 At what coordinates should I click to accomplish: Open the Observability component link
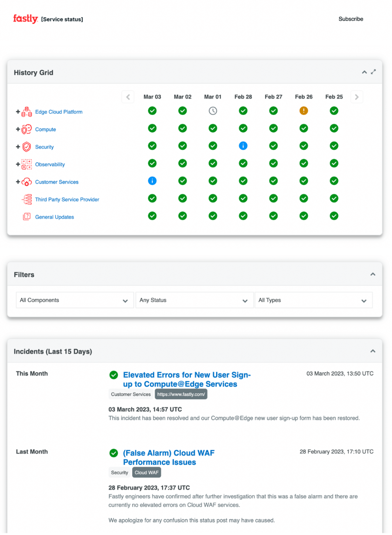pos(50,164)
